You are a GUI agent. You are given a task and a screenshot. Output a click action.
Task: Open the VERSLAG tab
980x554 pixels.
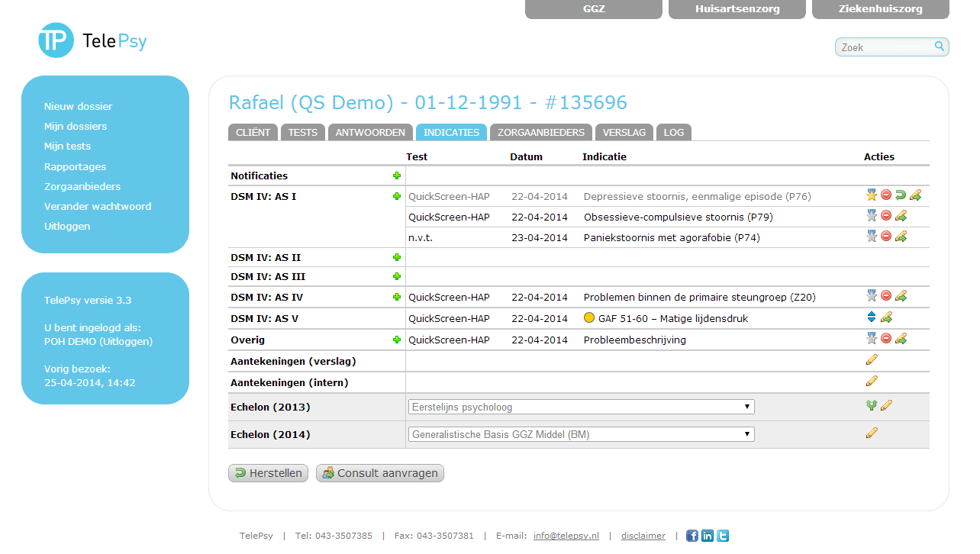pos(624,132)
